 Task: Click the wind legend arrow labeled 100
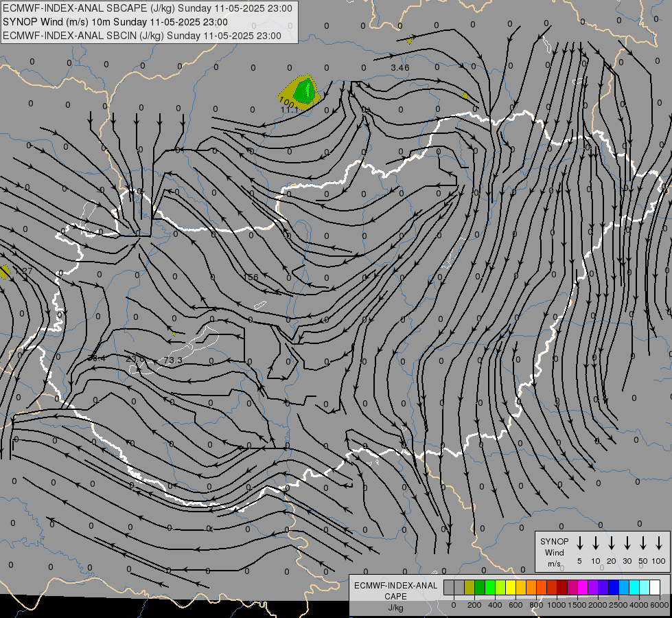click(659, 543)
